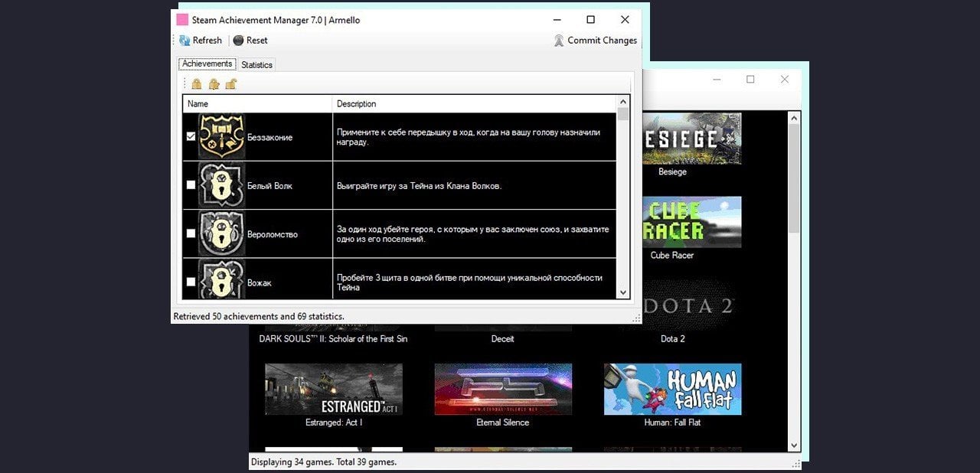Select the Белый Волк locked badge icon

click(x=221, y=185)
